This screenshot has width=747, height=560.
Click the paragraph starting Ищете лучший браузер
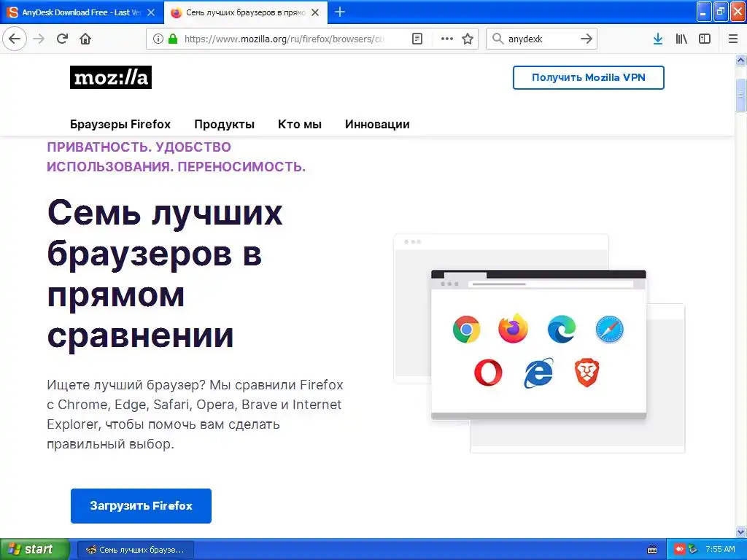click(x=195, y=414)
